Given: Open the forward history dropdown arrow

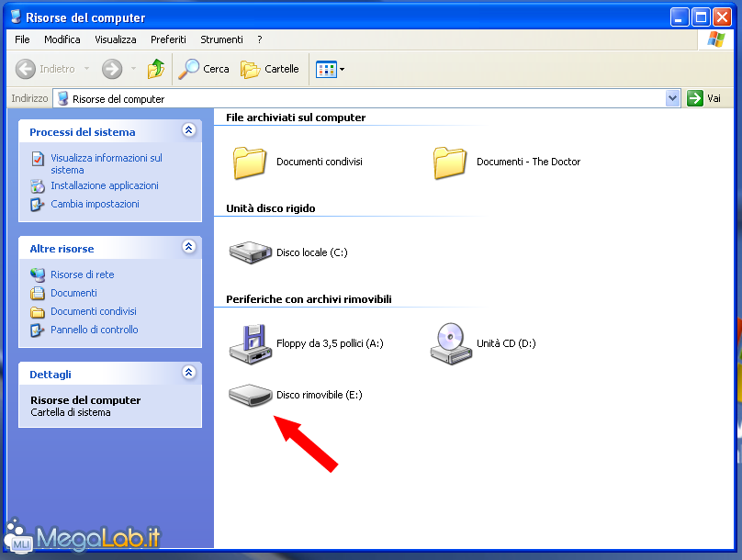Looking at the screenshot, I should 133,69.
